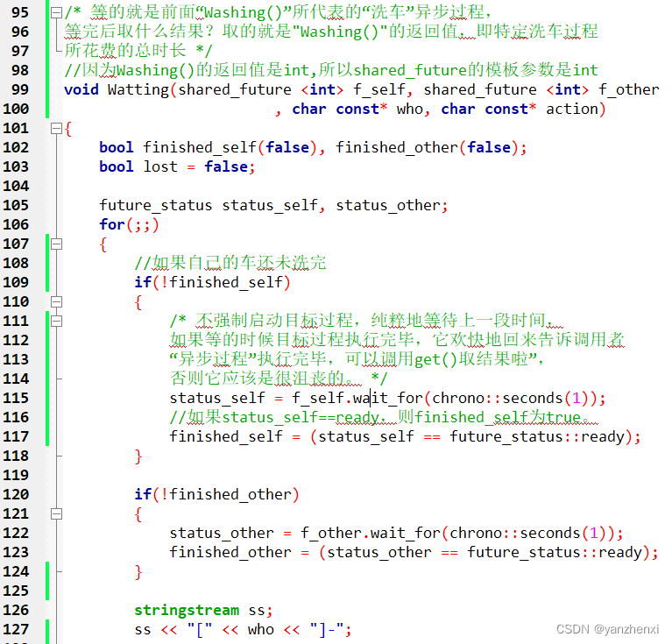This screenshot has width=672, height=644.
Task: Click the who parameter on line 100
Action: pyautogui.click(x=410, y=109)
